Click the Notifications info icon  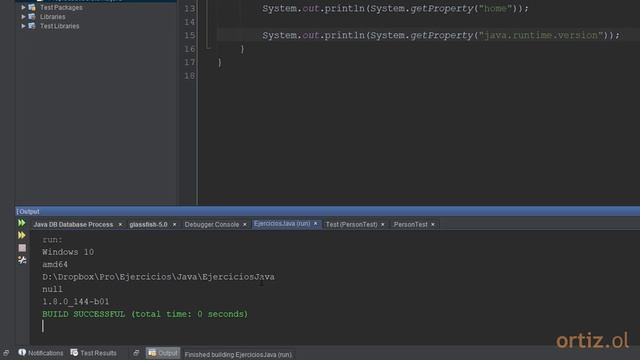(22, 352)
